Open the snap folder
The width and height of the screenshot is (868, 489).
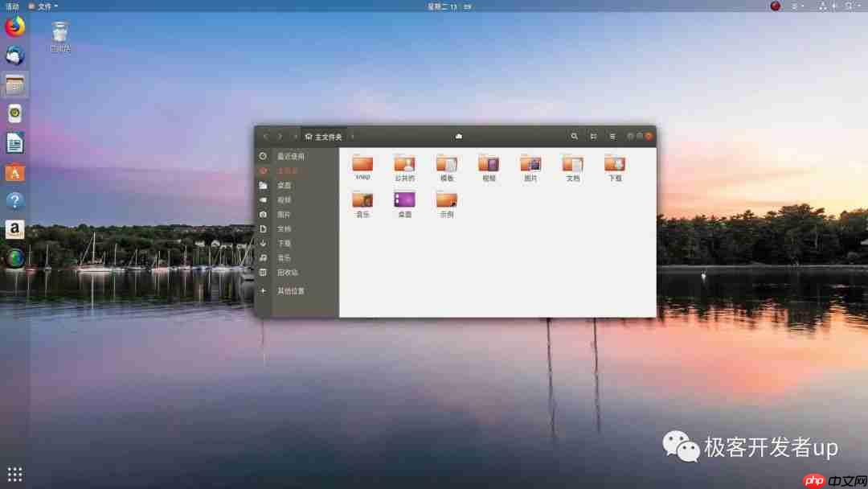(x=362, y=166)
